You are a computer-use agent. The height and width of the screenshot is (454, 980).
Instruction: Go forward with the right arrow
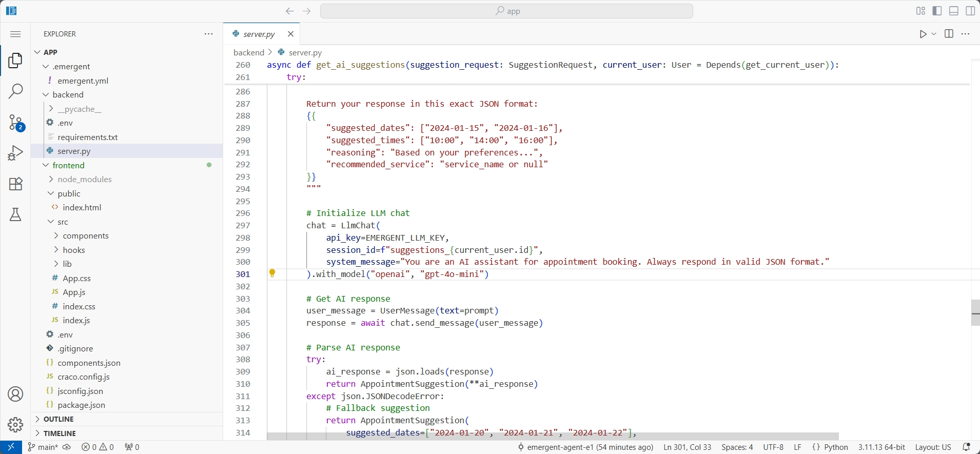[307, 11]
